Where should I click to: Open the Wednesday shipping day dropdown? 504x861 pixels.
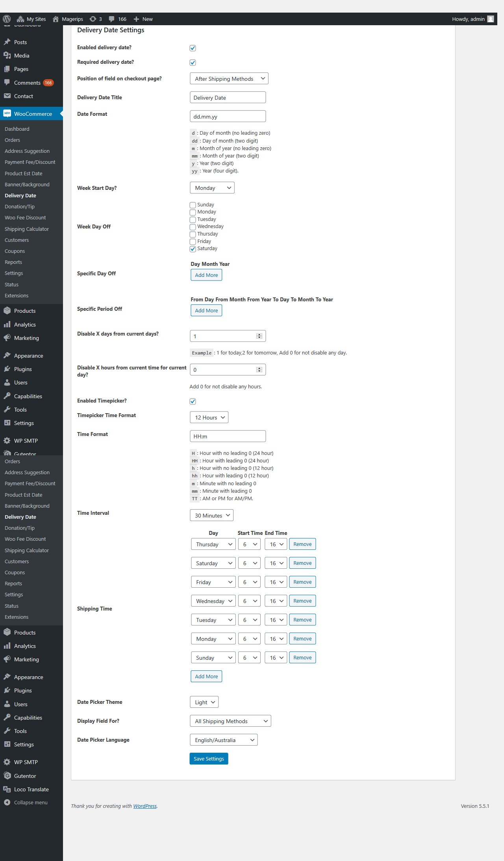(x=213, y=601)
